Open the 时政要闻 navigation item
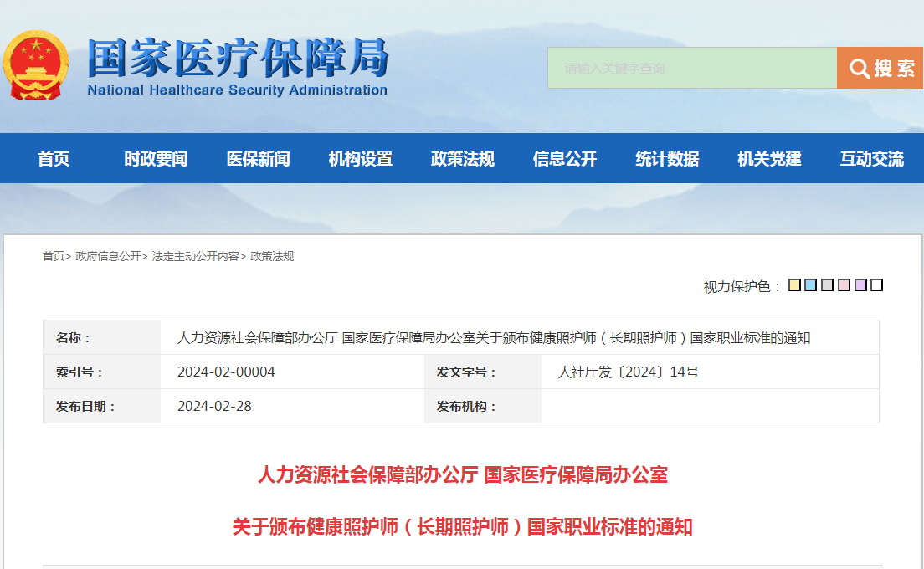The width and height of the screenshot is (924, 569). coord(157,158)
